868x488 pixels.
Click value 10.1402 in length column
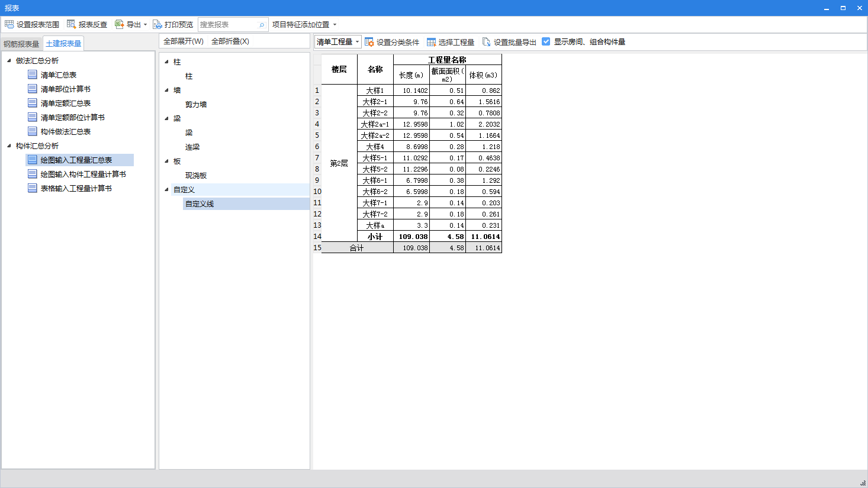(412, 91)
